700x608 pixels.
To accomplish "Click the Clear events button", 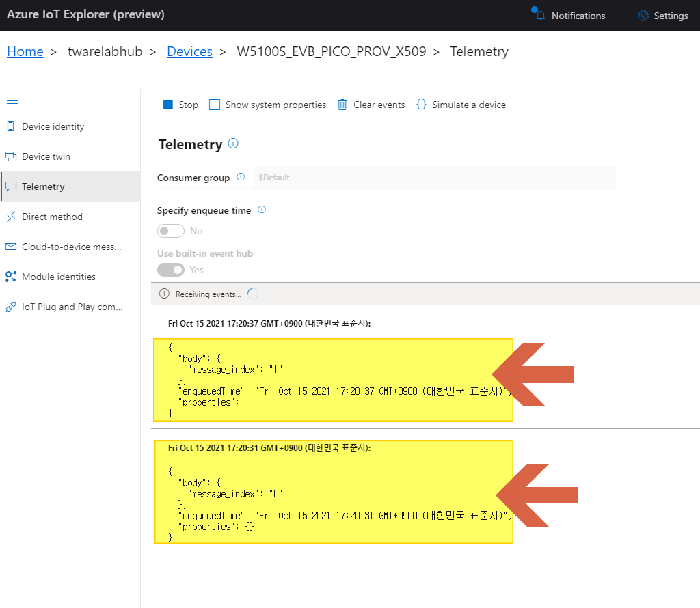I will [x=371, y=105].
